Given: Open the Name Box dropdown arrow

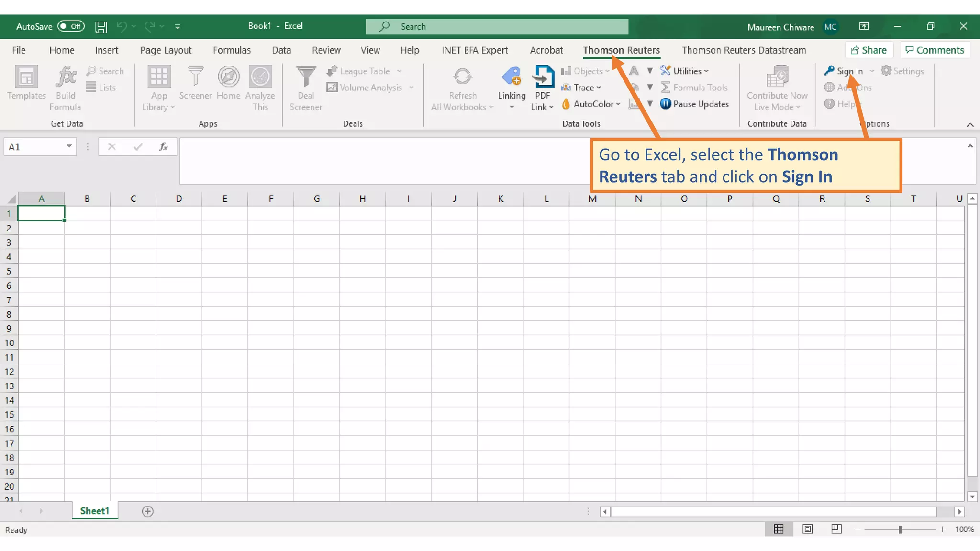Looking at the screenshot, I should (x=69, y=146).
